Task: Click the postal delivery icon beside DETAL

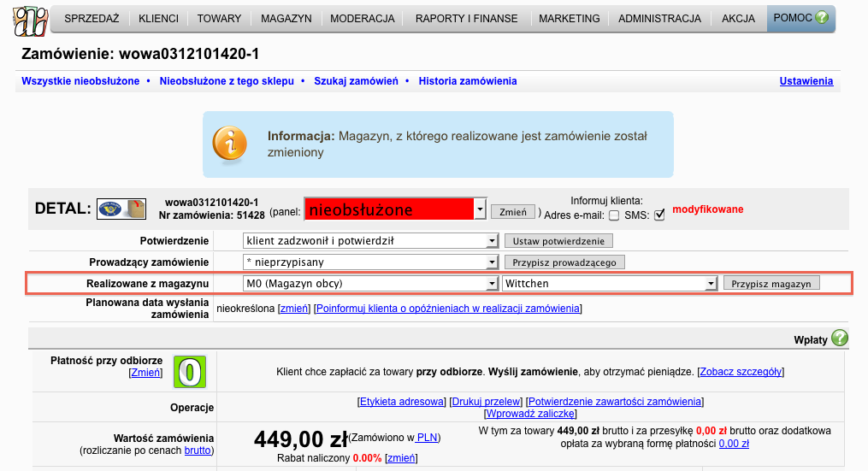Action: coord(121,209)
